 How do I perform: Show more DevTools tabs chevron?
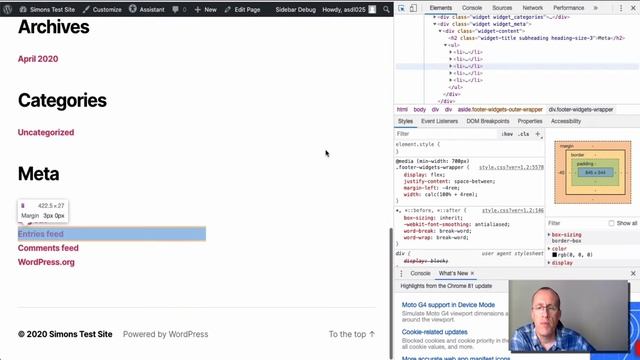click(596, 8)
